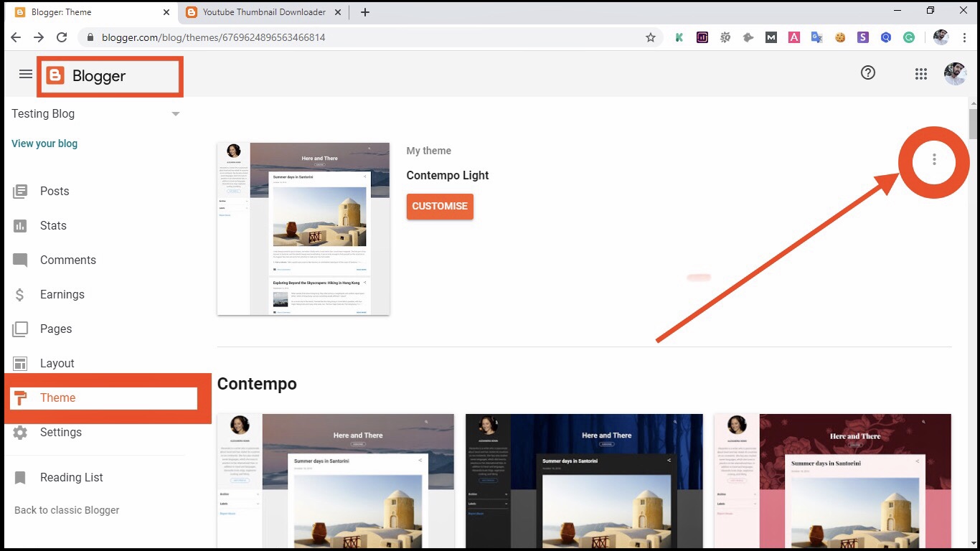This screenshot has width=980, height=551.
Task: Click the dark M extension icon
Action: click(771, 37)
